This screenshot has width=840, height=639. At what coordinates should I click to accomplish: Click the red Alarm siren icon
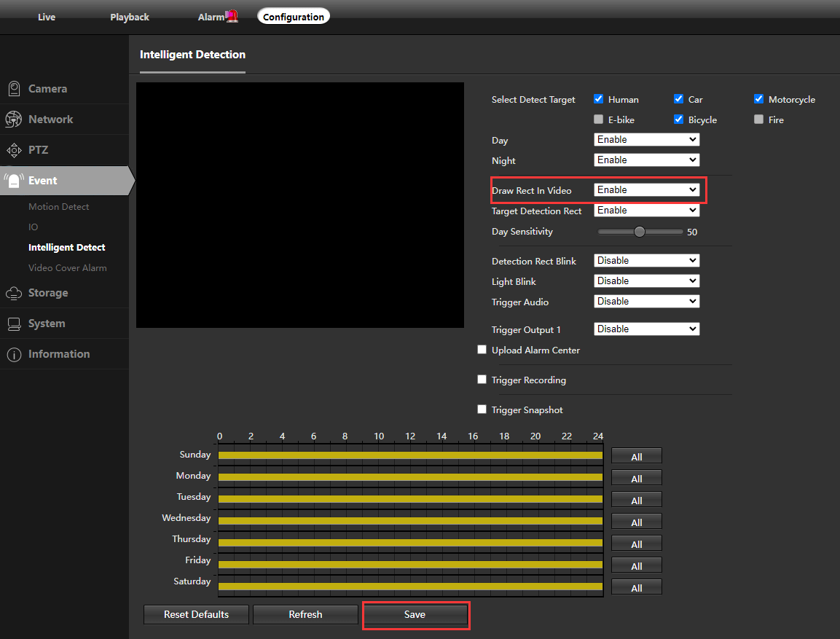pos(232,16)
